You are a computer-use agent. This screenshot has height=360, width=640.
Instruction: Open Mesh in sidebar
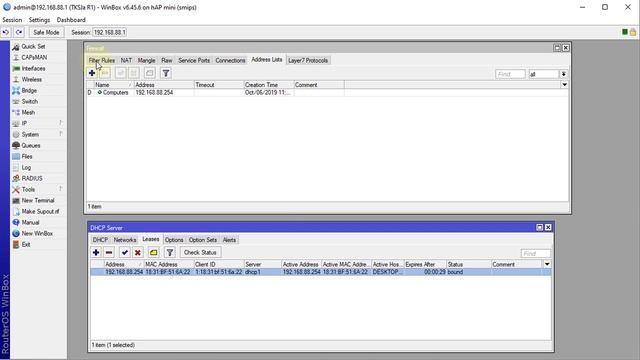[x=28, y=113]
